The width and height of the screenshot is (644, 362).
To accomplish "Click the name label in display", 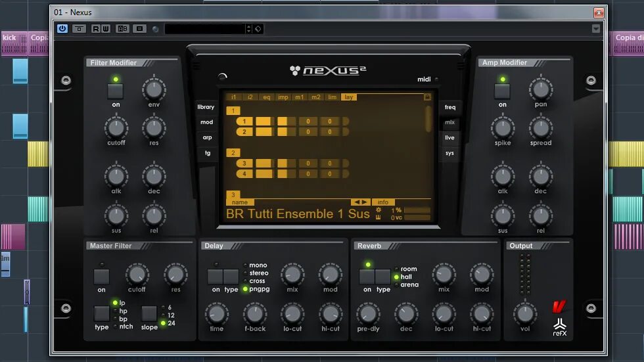I will pos(239,202).
